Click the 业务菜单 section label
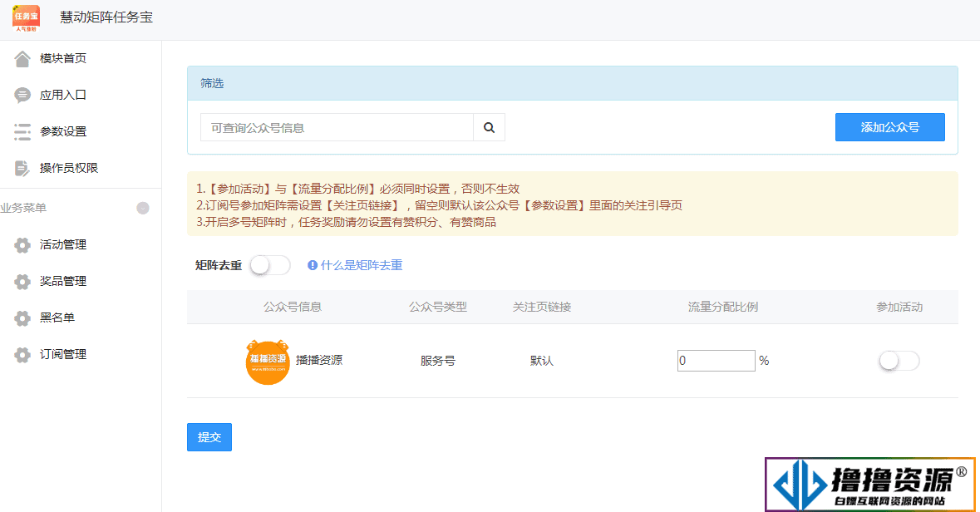 pyautogui.click(x=23, y=208)
